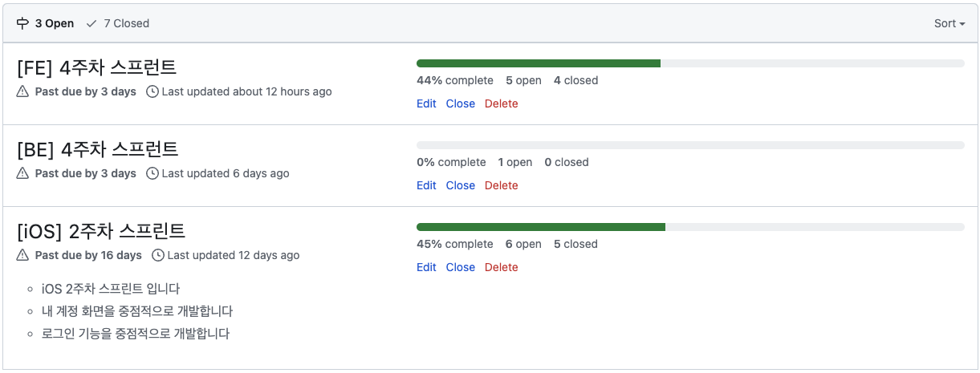Viewport: 980px width, 373px height.
Task: Open the Sort dropdown
Action: 950,23
